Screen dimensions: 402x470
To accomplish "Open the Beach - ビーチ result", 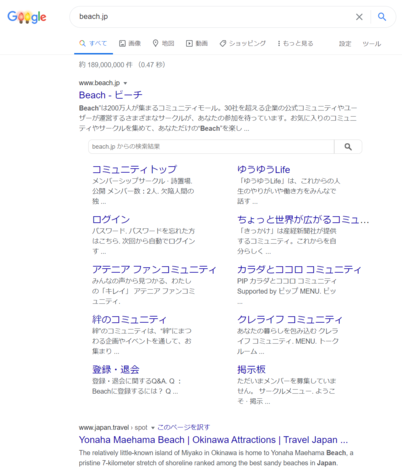I will click(111, 95).
